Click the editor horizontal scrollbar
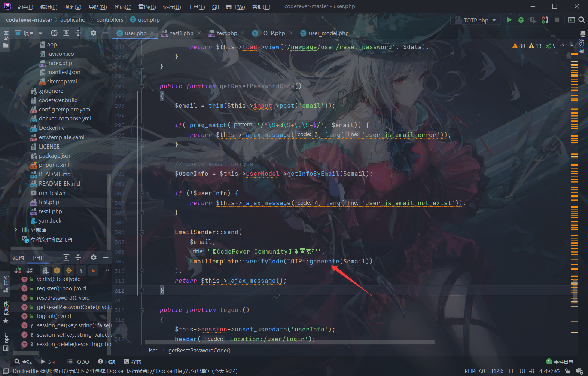The height and width of the screenshot is (376, 588). click(290, 342)
